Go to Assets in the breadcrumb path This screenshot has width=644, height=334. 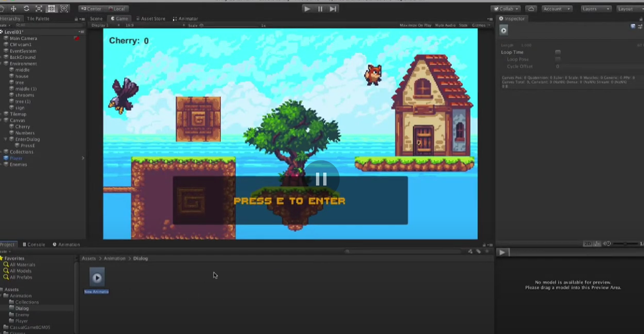point(88,259)
